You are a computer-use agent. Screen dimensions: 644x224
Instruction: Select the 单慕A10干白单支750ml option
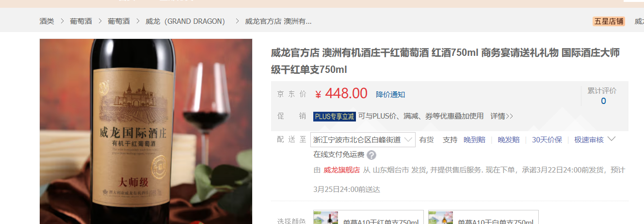[483, 217]
